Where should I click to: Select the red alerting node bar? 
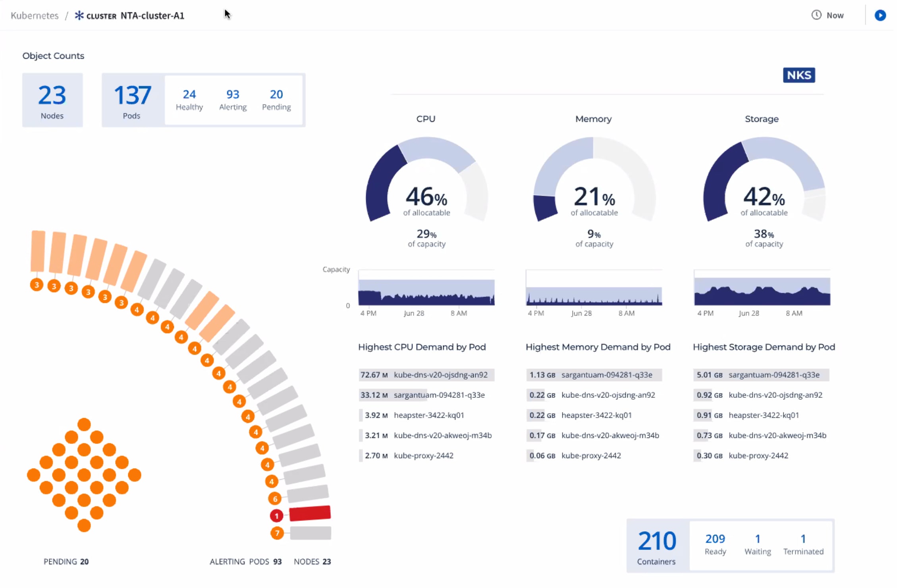(x=310, y=513)
